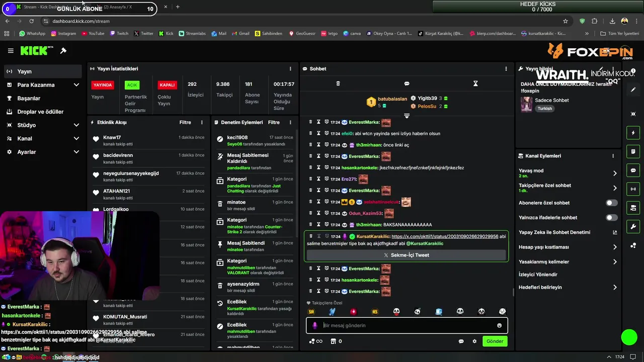Viewport: 644px width, 362px height.
Task: Click İzleyici Yönlendir option
Action: (538, 275)
